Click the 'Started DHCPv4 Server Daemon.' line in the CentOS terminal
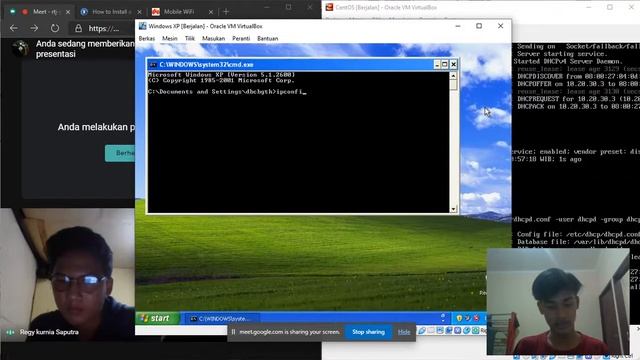 tap(568, 61)
